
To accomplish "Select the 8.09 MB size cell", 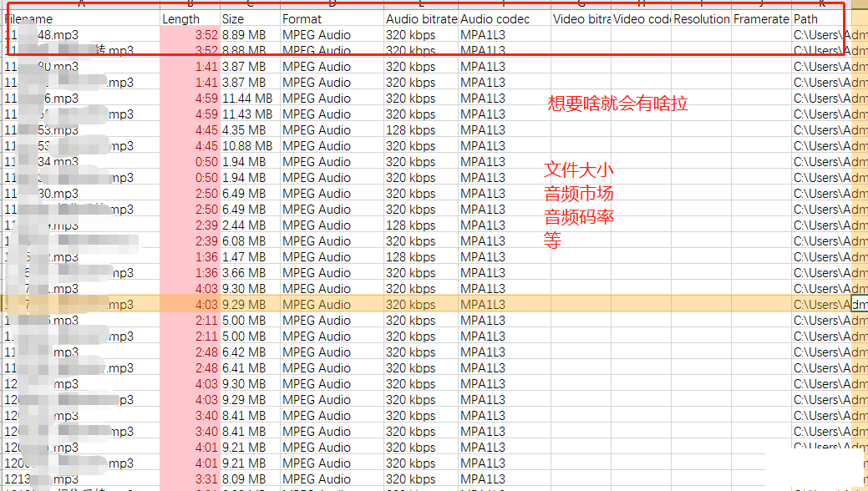I will [x=251, y=479].
